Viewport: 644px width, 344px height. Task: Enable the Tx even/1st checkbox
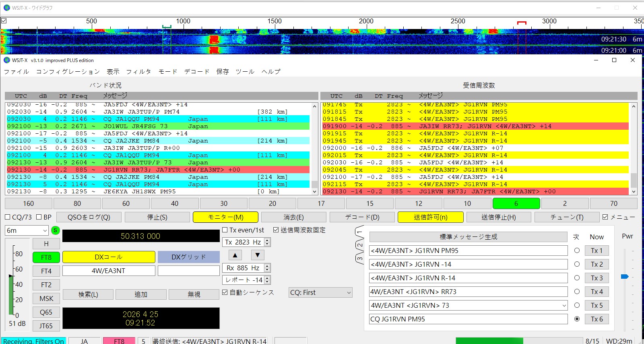click(225, 230)
